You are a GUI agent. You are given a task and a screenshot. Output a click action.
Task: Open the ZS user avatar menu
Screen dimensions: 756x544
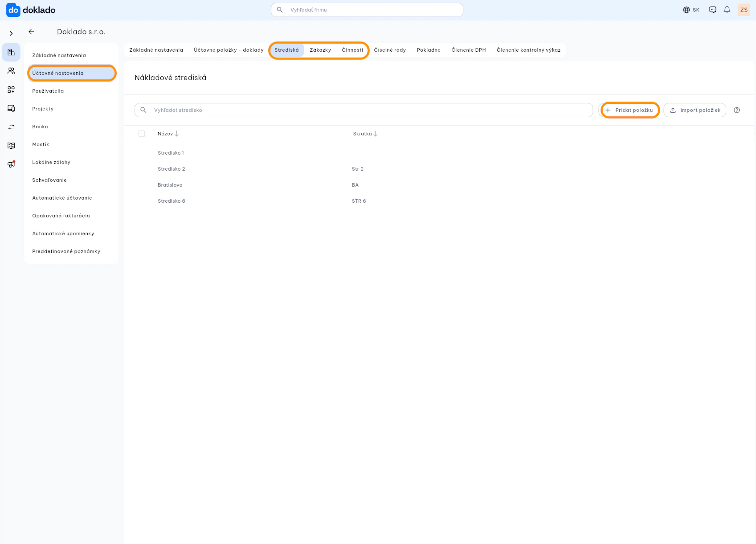pos(744,10)
